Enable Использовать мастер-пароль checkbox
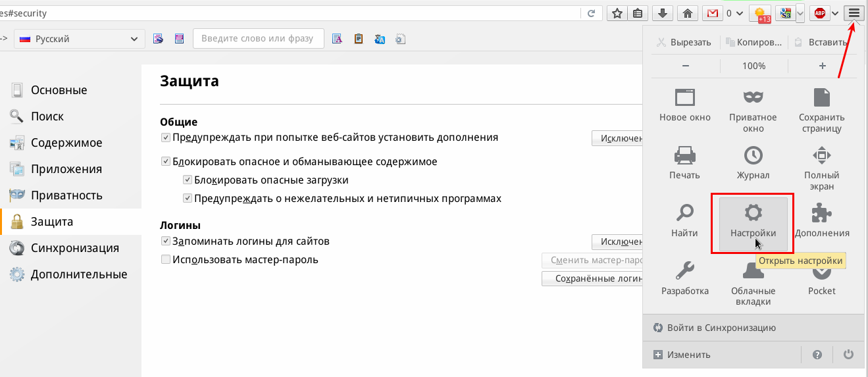Screen dimensions: 868x377 pos(166,260)
